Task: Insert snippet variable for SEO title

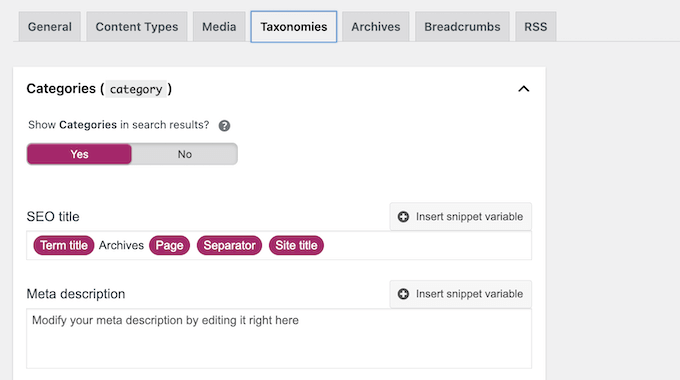Action: (x=461, y=216)
